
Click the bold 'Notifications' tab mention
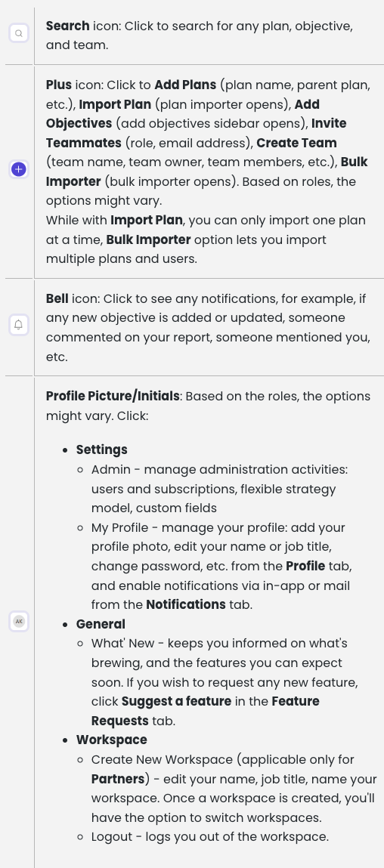(x=186, y=604)
